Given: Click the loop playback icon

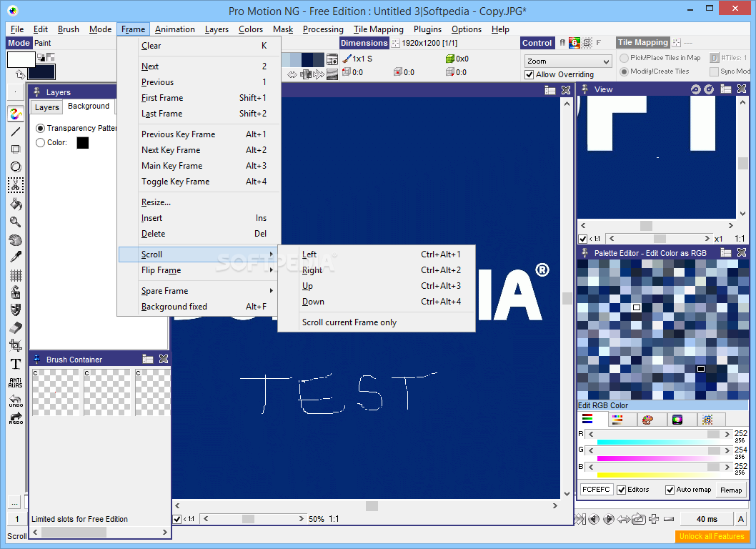Looking at the screenshot, I should coord(639,519).
